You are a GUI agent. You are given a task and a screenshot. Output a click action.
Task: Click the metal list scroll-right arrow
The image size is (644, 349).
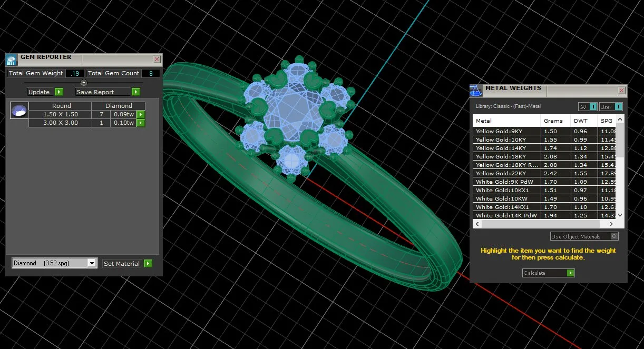[x=612, y=224]
